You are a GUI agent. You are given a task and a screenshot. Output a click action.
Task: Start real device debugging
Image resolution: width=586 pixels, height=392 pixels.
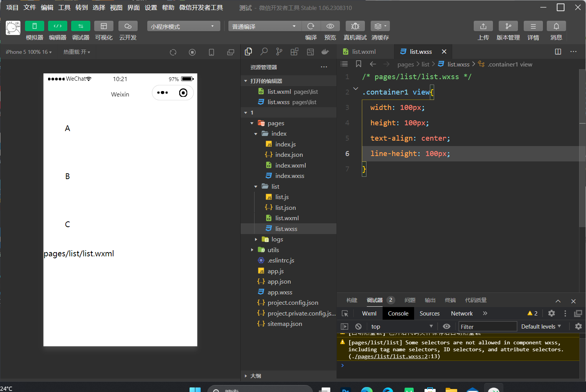(355, 26)
